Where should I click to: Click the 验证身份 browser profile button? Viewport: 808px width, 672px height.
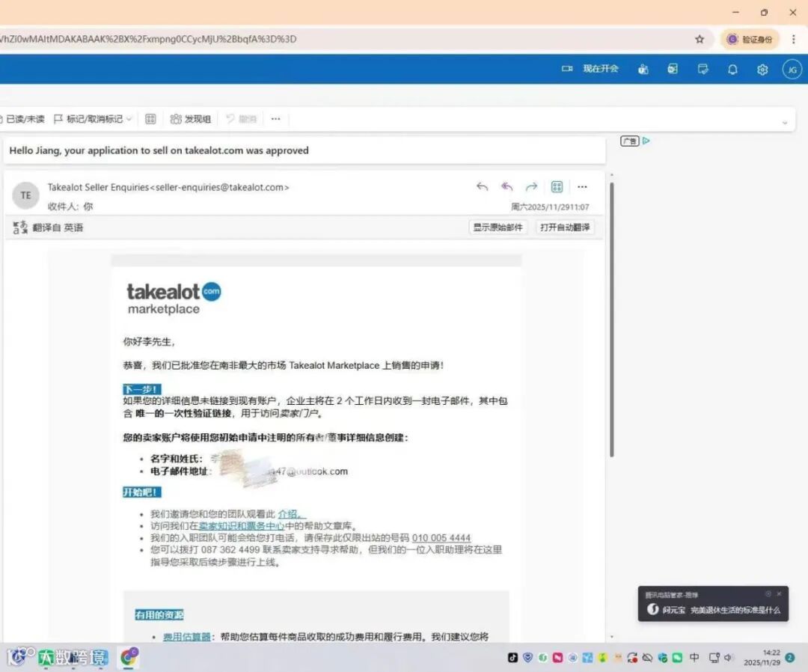[x=749, y=39]
